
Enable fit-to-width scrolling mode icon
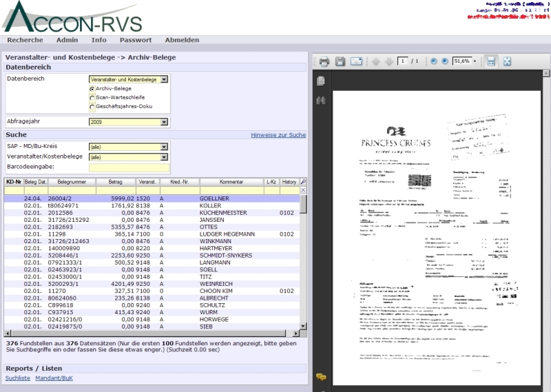(x=491, y=61)
